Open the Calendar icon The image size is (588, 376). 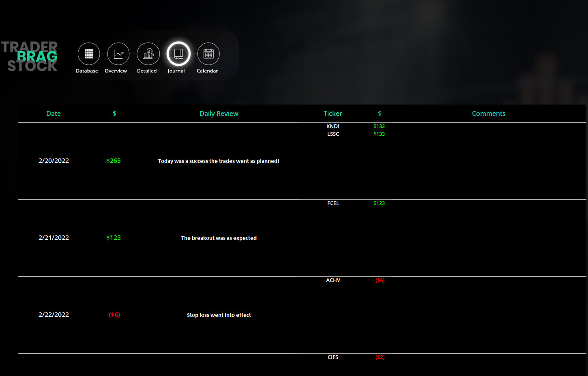208,54
